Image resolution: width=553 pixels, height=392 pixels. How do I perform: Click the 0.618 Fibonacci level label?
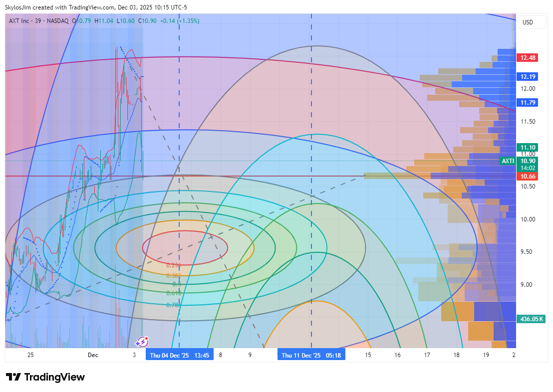click(173, 293)
